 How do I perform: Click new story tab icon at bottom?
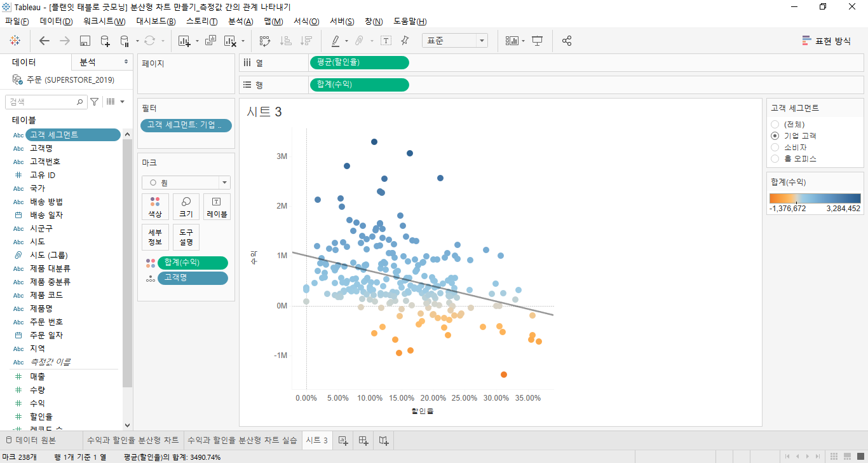[383, 440]
